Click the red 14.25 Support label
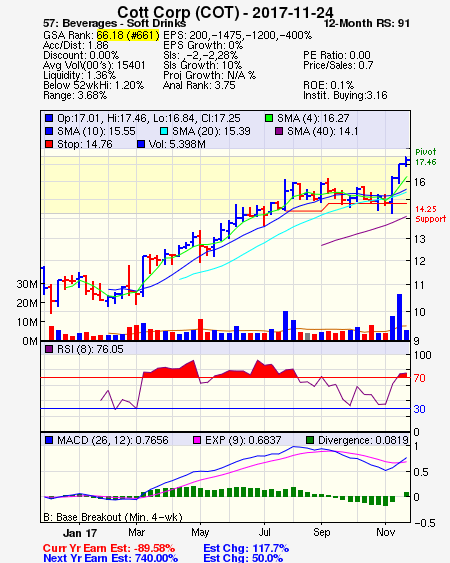Viewport: 450px width, 563px height. 430,214
